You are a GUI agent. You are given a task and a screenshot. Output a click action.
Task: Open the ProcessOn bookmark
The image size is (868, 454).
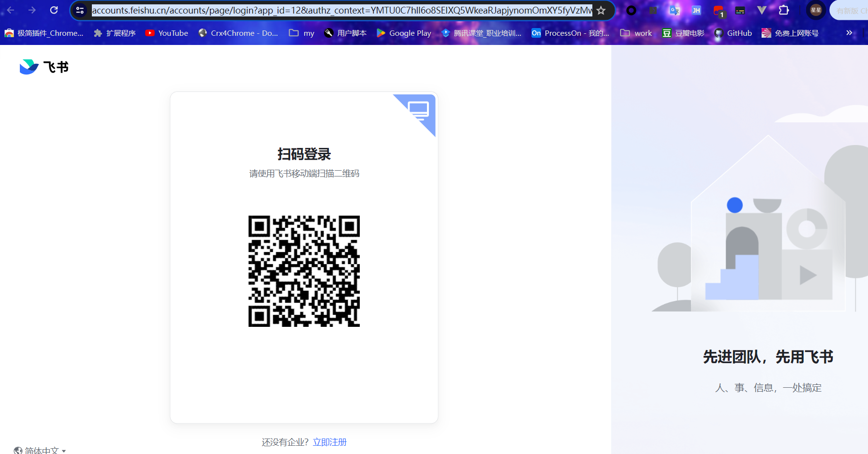(570, 33)
